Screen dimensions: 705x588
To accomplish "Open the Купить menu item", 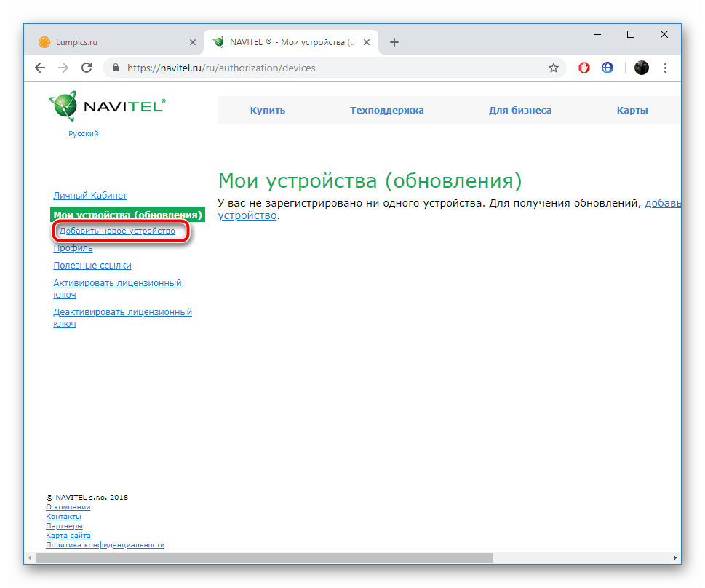I will pos(268,111).
